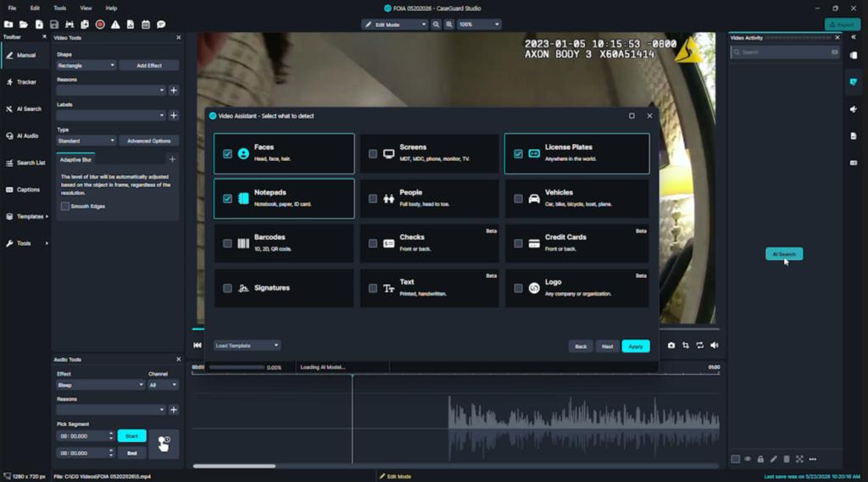Select the Manual tool in Toolbar
Viewport: 868px width, 482px height.
pyautogui.click(x=21, y=55)
